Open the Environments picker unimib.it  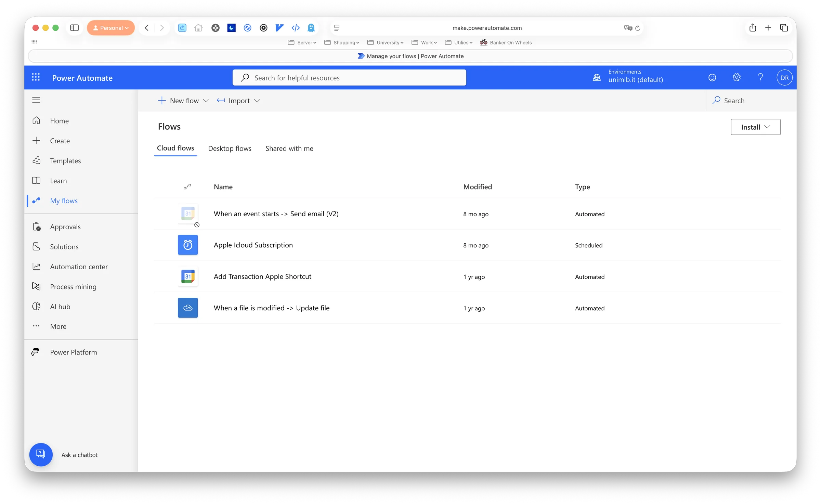pyautogui.click(x=628, y=77)
